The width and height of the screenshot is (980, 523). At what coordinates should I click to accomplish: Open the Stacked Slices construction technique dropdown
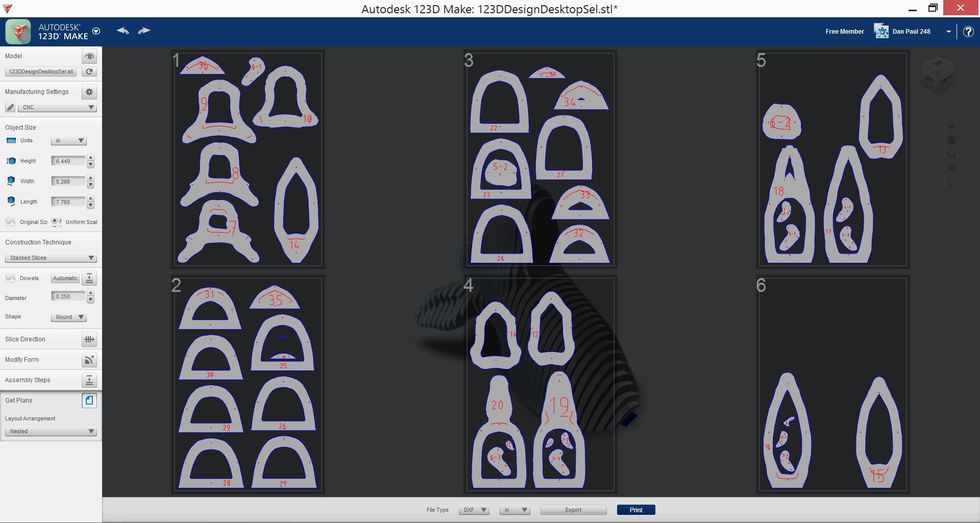51,258
